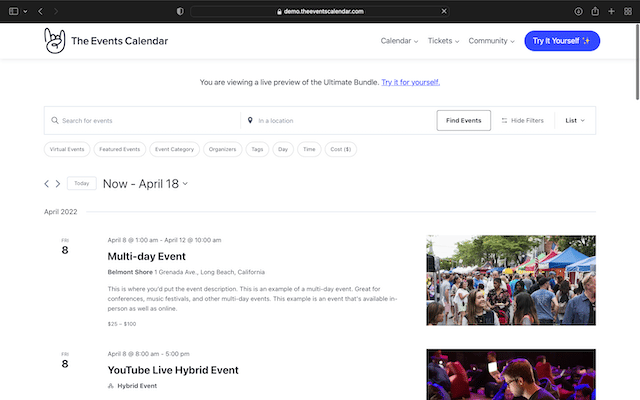Click the privacy shield icon
The image size is (640, 400).
pos(180,11)
